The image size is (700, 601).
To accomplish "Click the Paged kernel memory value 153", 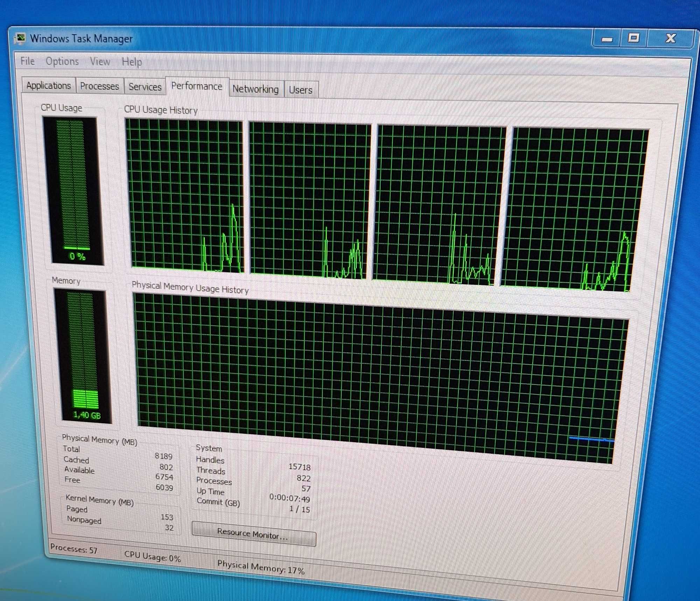I will pyautogui.click(x=167, y=517).
